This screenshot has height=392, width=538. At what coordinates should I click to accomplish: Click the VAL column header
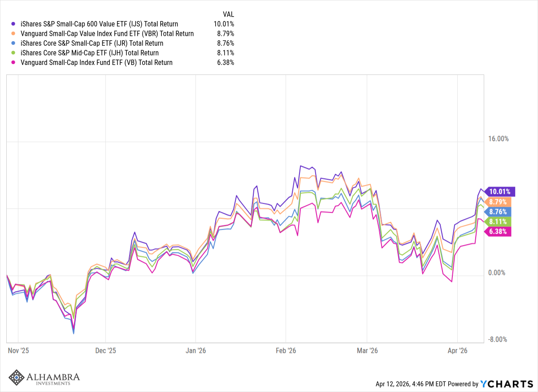228,14
